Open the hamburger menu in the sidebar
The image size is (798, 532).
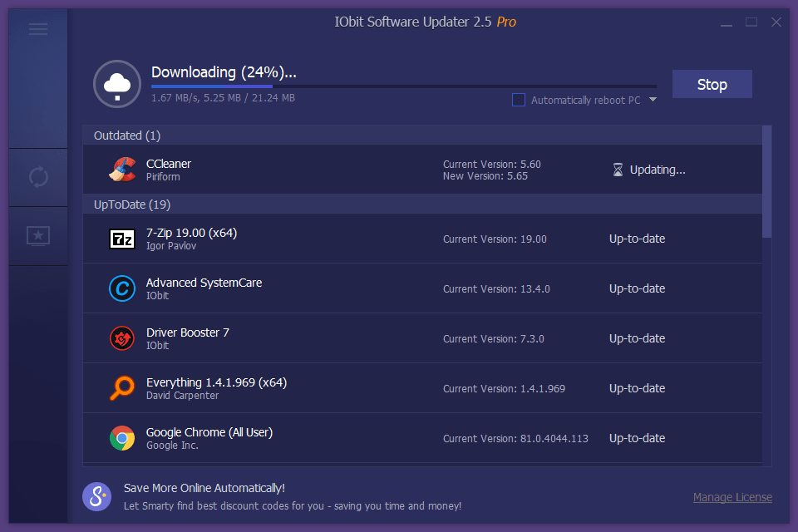38,30
